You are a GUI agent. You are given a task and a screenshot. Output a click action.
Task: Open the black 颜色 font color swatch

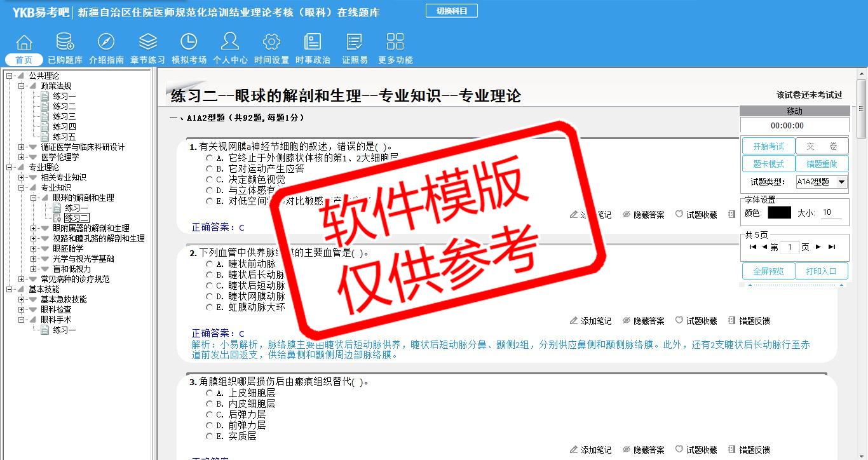[779, 213]
